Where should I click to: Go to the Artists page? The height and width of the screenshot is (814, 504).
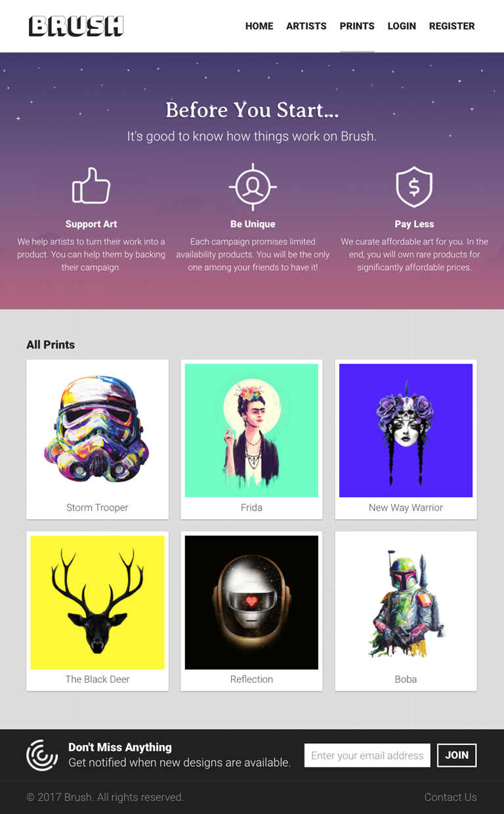[306, 26]
